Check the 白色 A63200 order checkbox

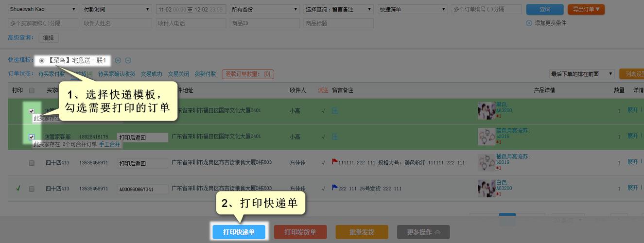[x=32, y=189]
